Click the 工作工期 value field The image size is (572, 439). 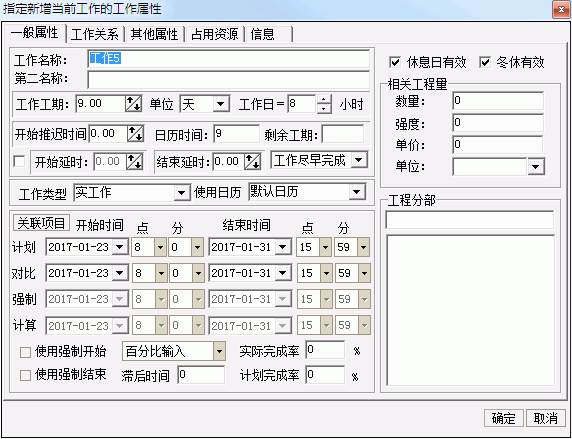click(101, 104)
